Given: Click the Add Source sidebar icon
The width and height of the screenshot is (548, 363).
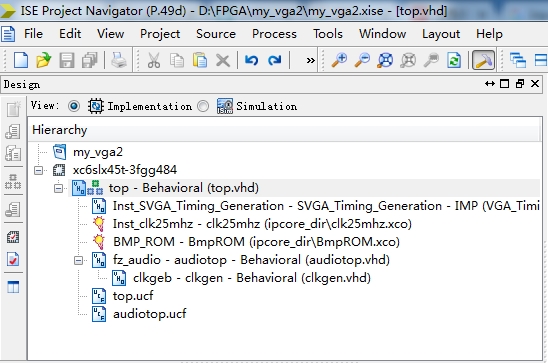Looking at the screenshot, I should pyautogui.click(x=13, y=132).
